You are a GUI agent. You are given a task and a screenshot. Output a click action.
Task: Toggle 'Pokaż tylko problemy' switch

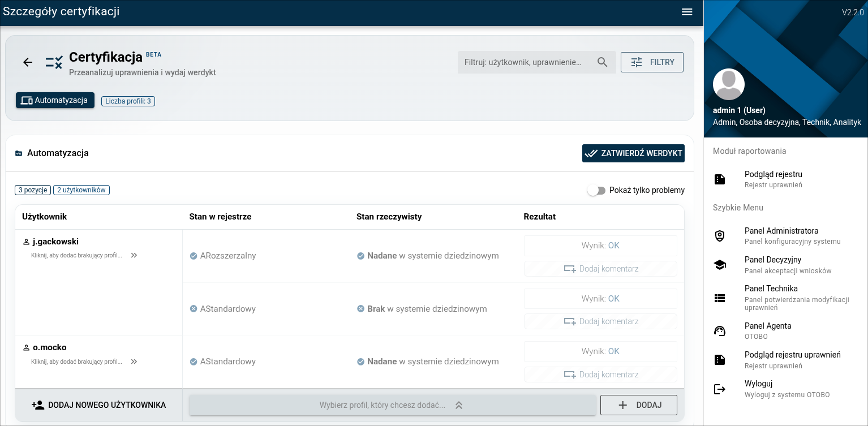pos(596,191)
